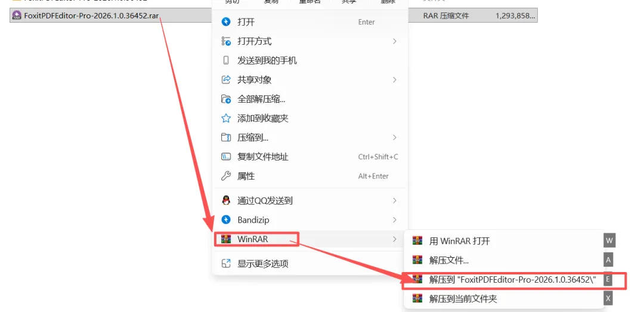Click the share icon beside 共享对象
The width and height of the screenshot is (644, 312).
coord(226,80)
